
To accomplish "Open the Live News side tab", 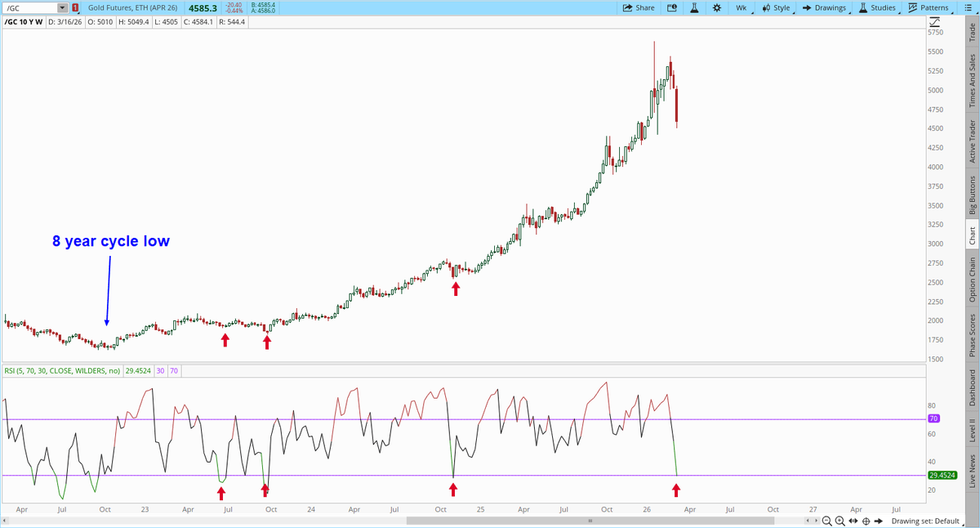I will coord(972,470).
